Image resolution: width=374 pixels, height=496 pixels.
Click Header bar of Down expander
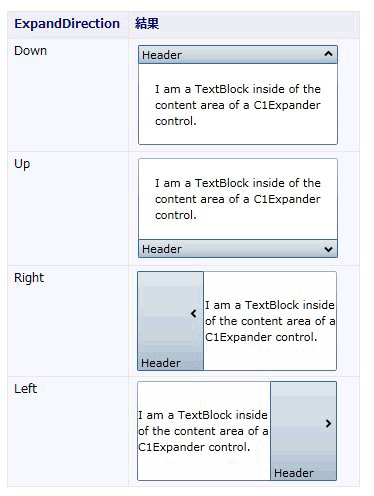238,55
